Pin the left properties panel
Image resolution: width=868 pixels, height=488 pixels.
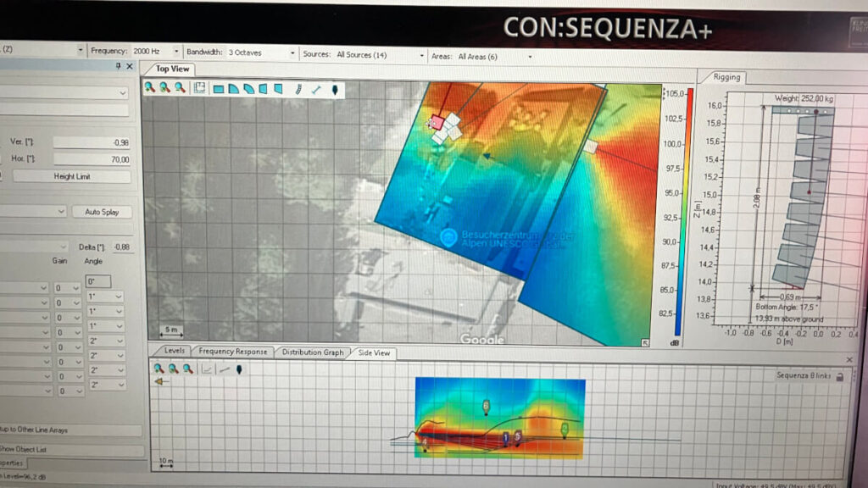tap(118, 66)
